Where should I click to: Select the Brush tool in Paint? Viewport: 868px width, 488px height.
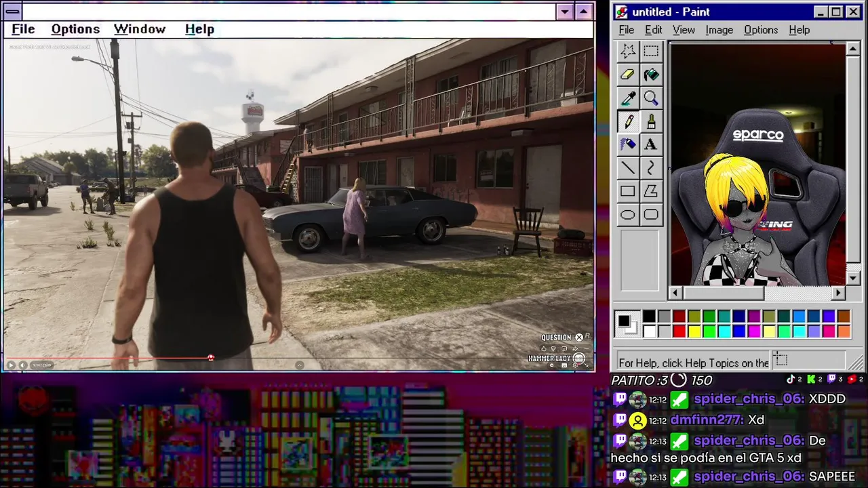651,121
